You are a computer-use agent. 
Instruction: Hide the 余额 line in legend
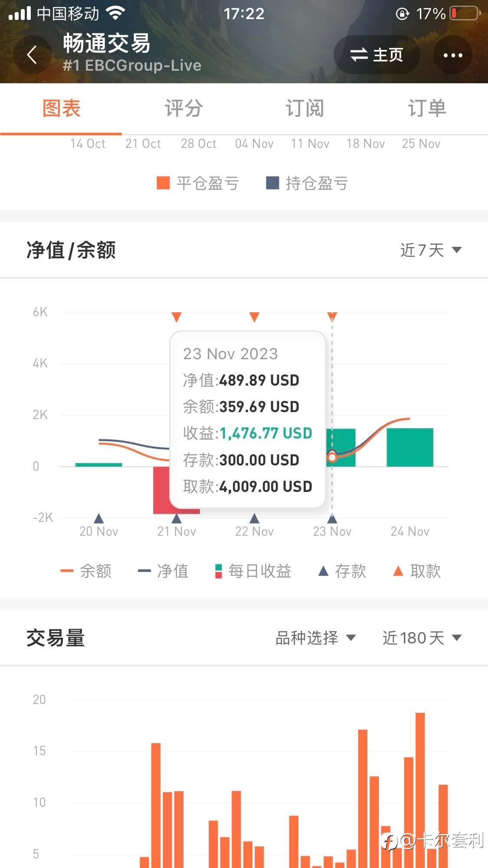[x=86, y=571]
